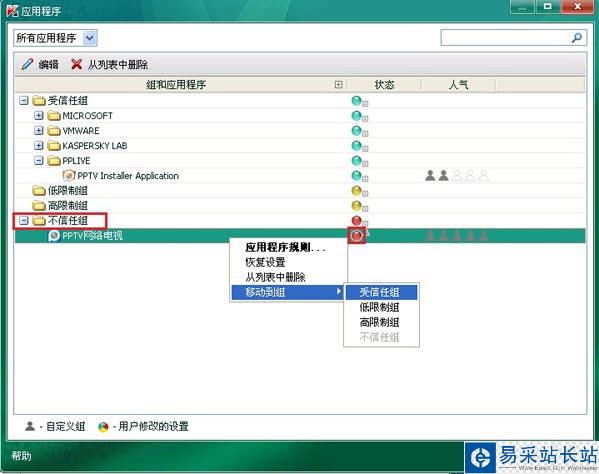Click the PPLIVE folder icon
The width and height of the screenshot is (599, 474).
(x=54, y=161)
